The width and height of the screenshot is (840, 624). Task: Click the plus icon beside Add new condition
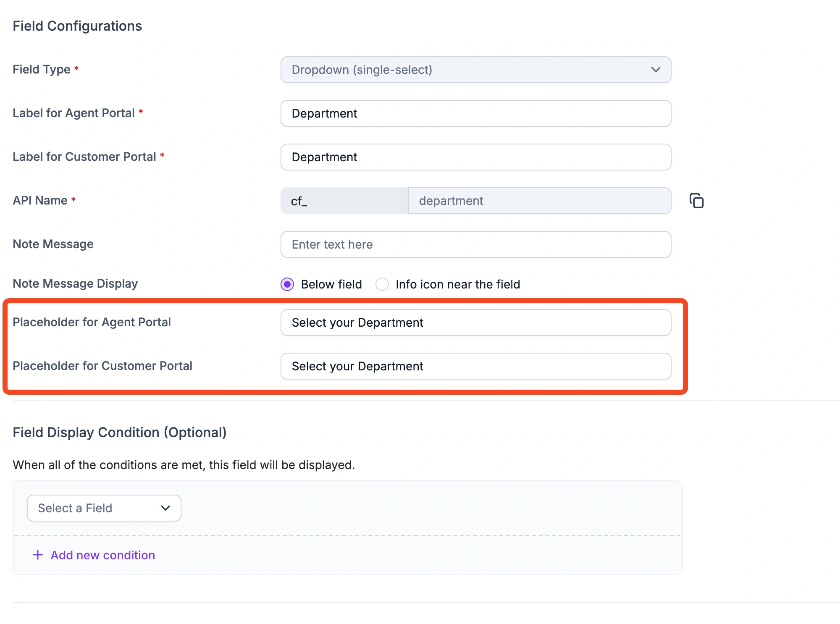38,555
